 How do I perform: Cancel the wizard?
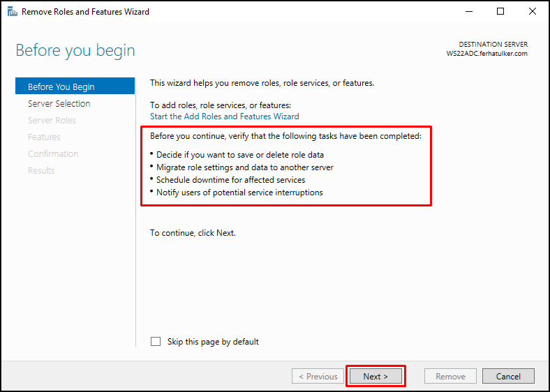coord(508,377)
